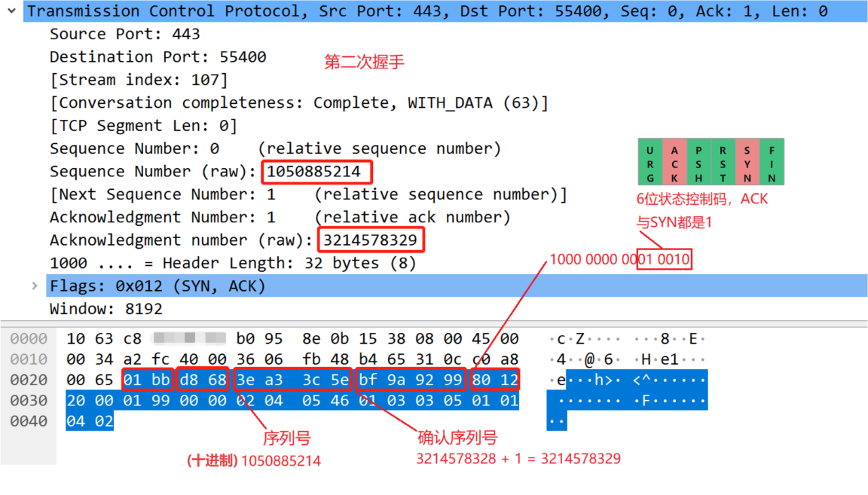The width and height of the screenshot is (868, 495).
Task: Select Acknowledgment Number: 1 relative row
Action: coord(280,218)
